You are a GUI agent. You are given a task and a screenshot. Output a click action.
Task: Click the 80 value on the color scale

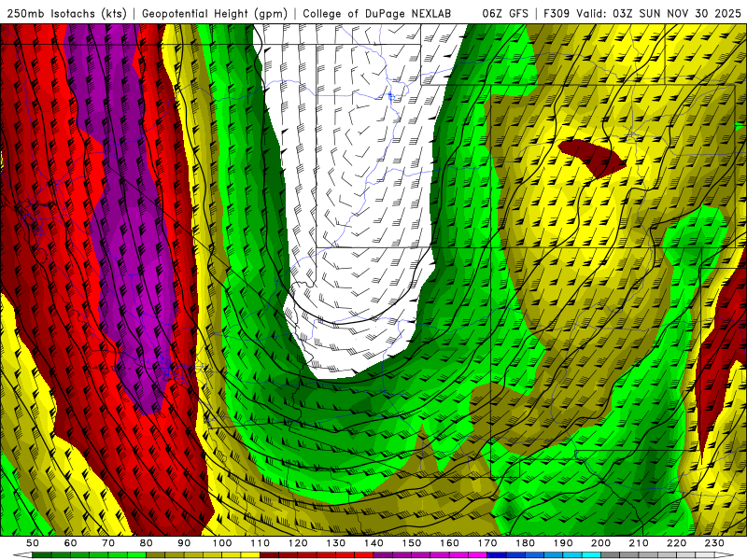click(x=146, y=543)
